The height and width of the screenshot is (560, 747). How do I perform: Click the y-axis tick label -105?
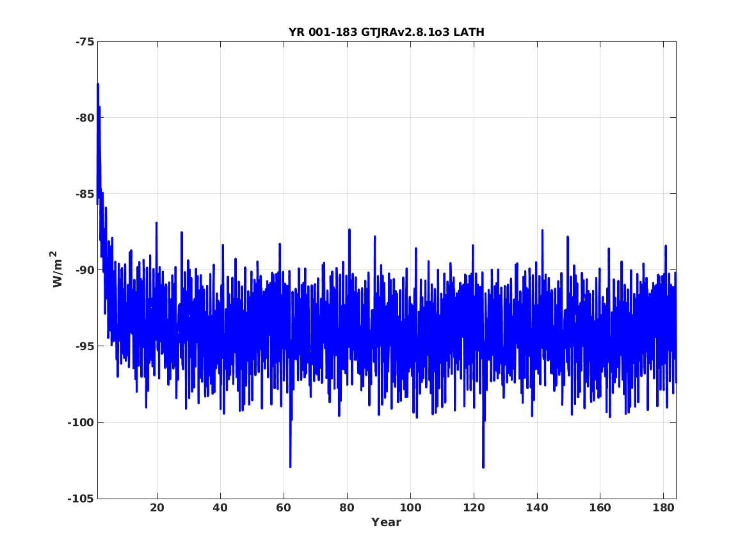(81, 499)
